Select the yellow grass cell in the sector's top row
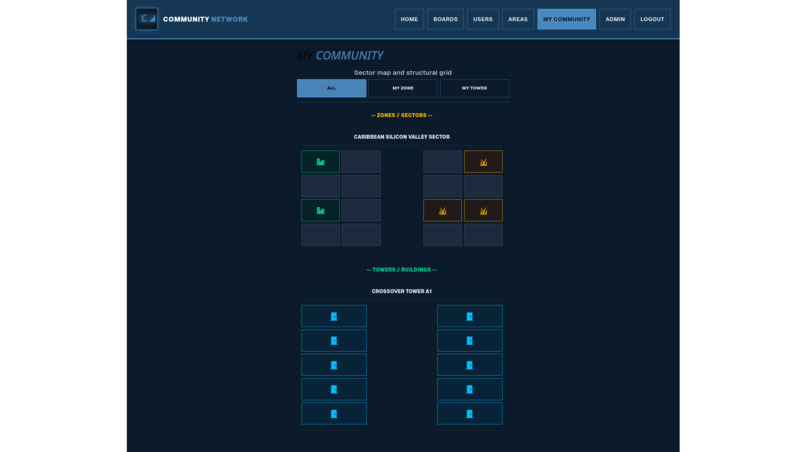The image size is (806, 452). click(483, 161)
